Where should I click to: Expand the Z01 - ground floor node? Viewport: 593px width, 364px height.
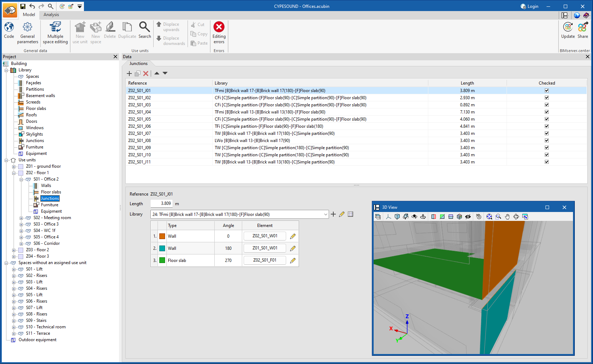pyautogui.click(x=14, y=167)
